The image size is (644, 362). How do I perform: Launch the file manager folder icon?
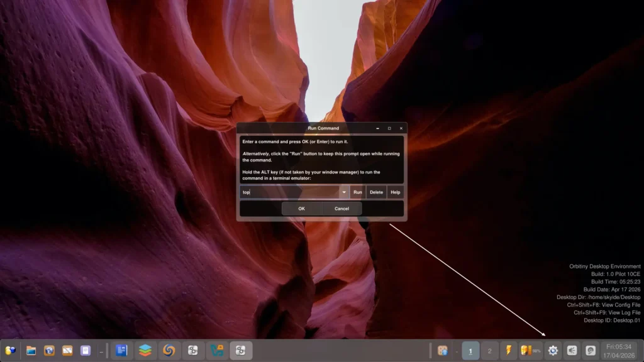click(x=31, y=351)
